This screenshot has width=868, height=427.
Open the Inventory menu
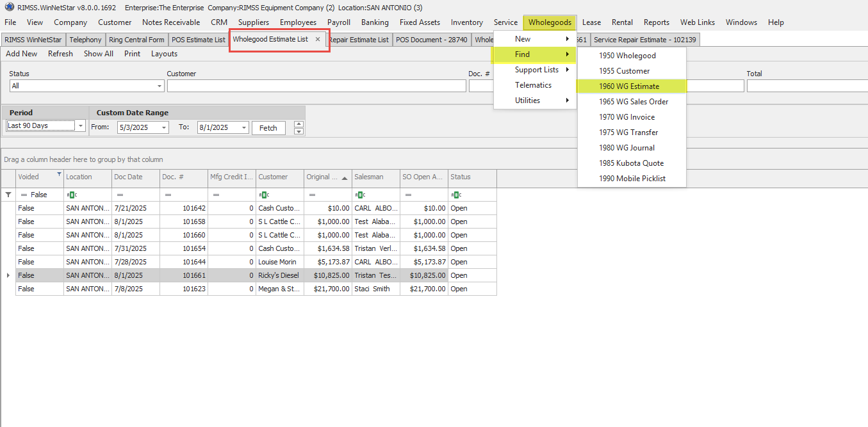[x=467, y=22]
